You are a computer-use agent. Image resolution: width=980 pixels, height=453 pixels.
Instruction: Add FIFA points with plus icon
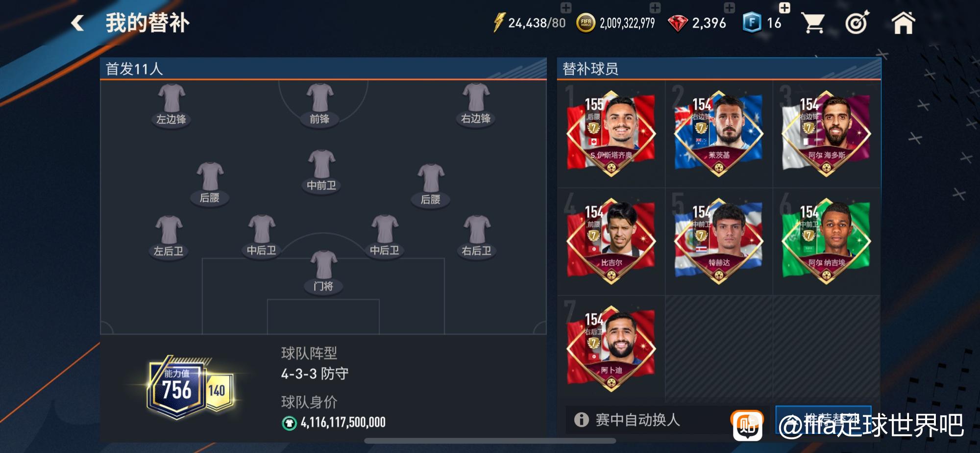(784, 7)
